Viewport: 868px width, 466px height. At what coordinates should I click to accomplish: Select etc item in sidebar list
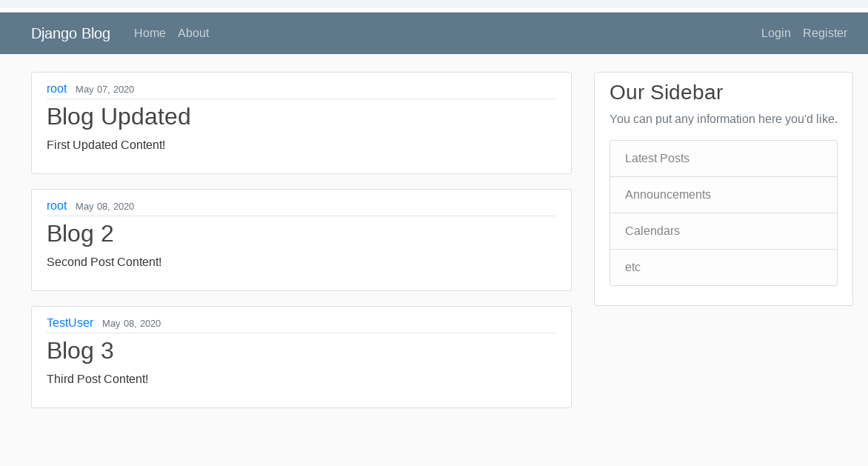click(x=724, y=267)
